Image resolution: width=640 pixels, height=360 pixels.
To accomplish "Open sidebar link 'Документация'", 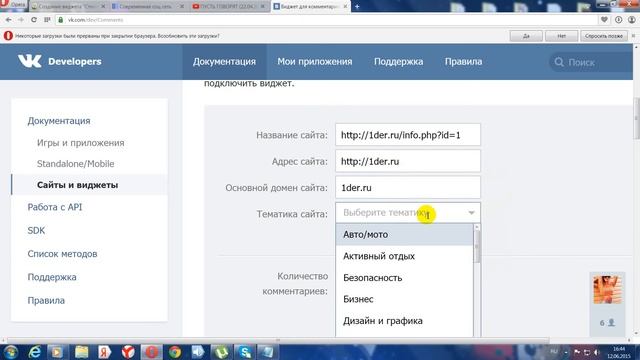I will coord(59,121).
